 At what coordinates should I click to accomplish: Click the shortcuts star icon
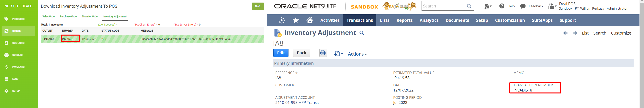coord(296,20)
